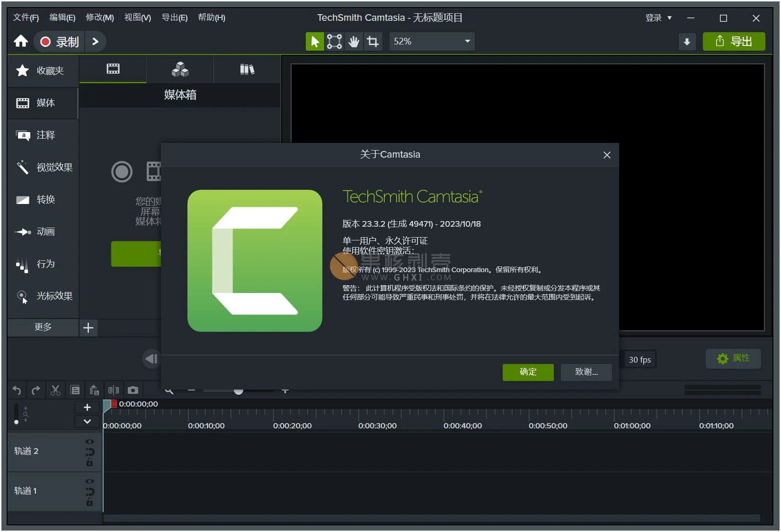Screen dimensions: 781x532
Task: Open the 登录 account dropdown
Action: [x=658, y=18]
